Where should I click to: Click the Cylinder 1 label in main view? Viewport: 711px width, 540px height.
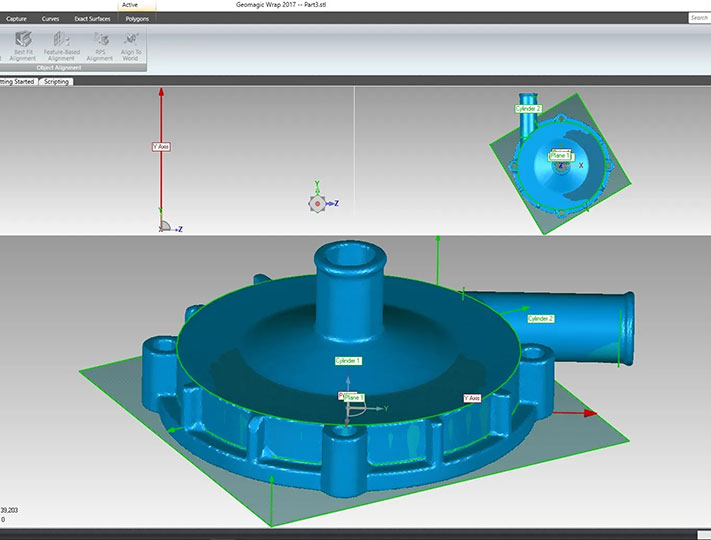coord(347,360)
